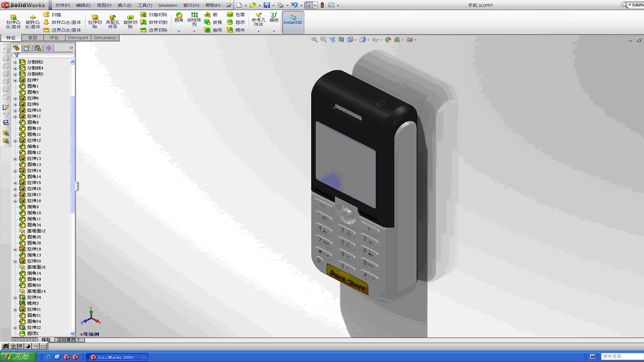Select 镜向3 in the feature tree
The width and height of the screenshot is (644, 362).
29,304
